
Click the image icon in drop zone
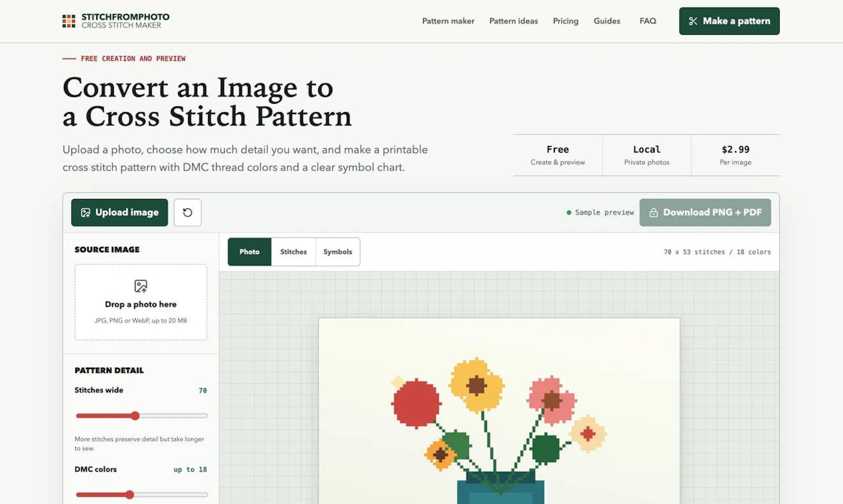[141, 286]
